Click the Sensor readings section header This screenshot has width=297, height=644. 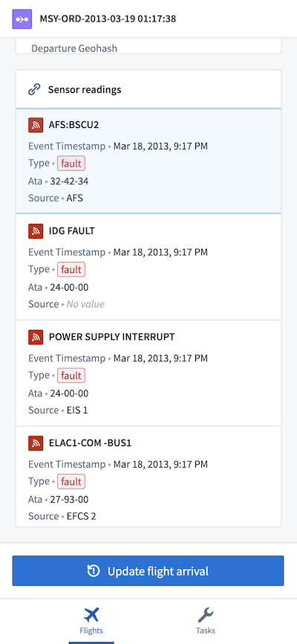coord(148,89)
